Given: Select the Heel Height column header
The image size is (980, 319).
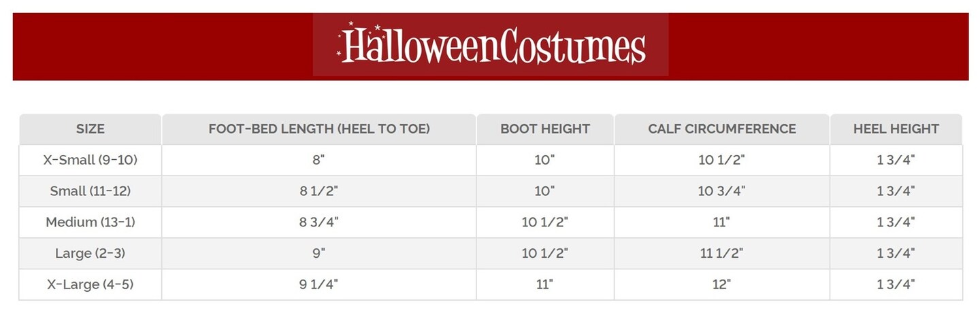Looking at the screenshot, I should (896, 129).
